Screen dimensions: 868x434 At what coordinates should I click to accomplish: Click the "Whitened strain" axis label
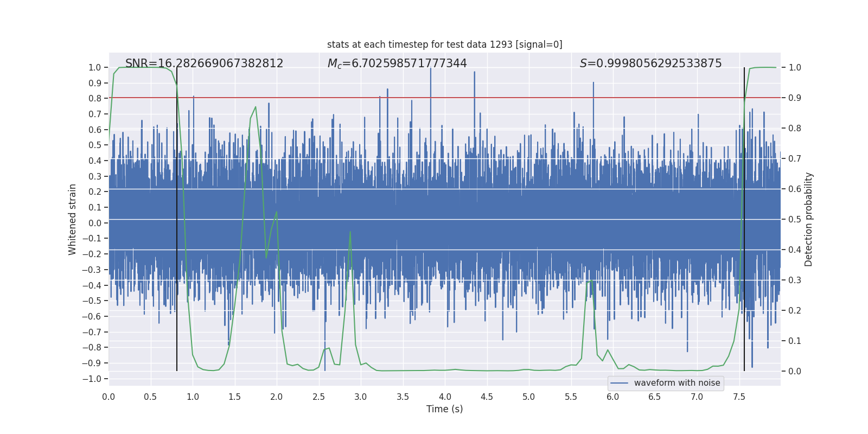coord(73,219)
